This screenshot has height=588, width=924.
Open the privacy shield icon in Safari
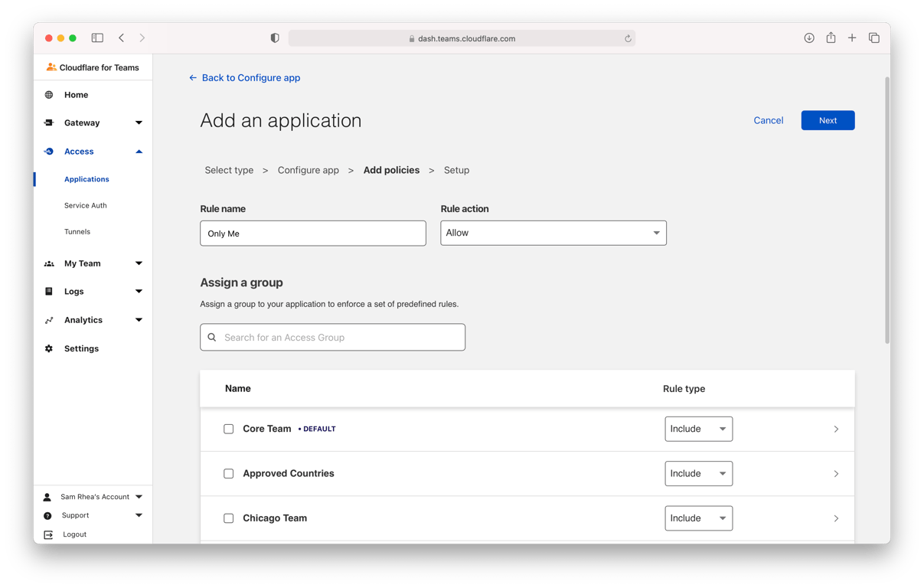275,38
